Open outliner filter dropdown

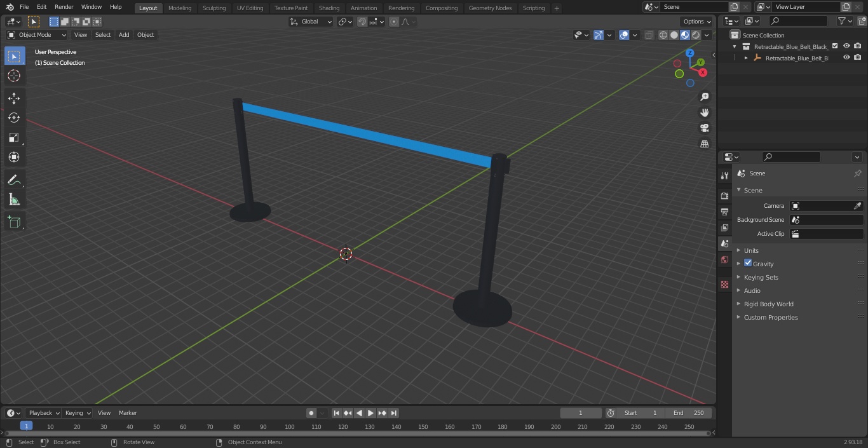click(x=844, y=21)
